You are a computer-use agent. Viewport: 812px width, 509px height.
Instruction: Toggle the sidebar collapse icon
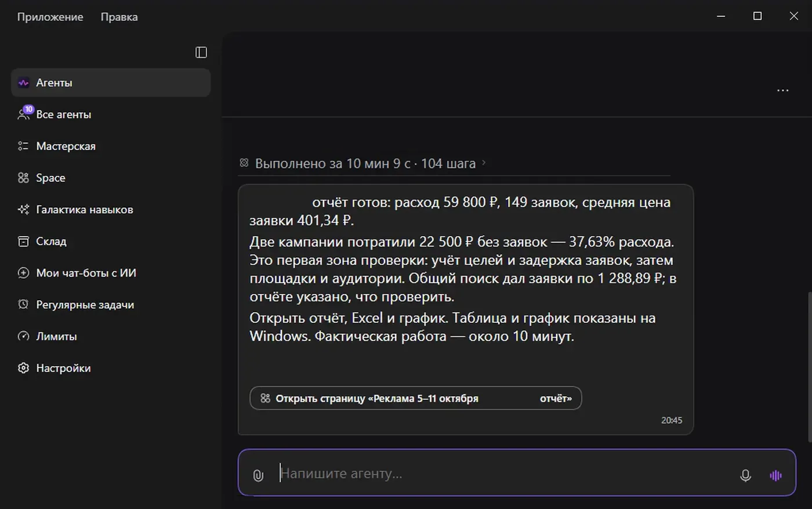[x=201, y=52]
